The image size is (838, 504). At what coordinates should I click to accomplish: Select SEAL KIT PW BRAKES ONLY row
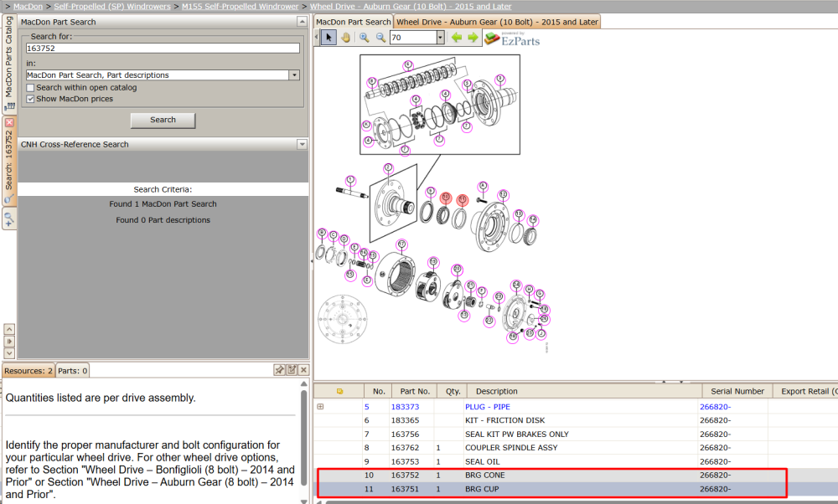[x=576, y=435]
